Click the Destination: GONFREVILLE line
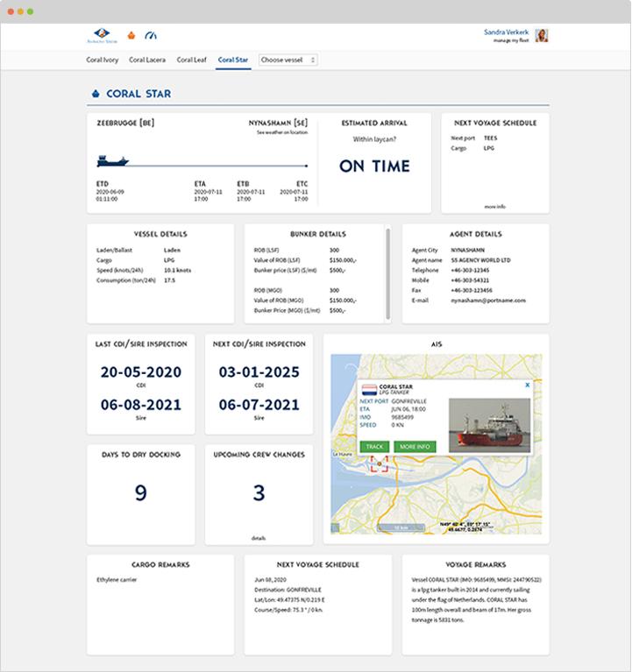632x672 pixels. coord(288,590)
